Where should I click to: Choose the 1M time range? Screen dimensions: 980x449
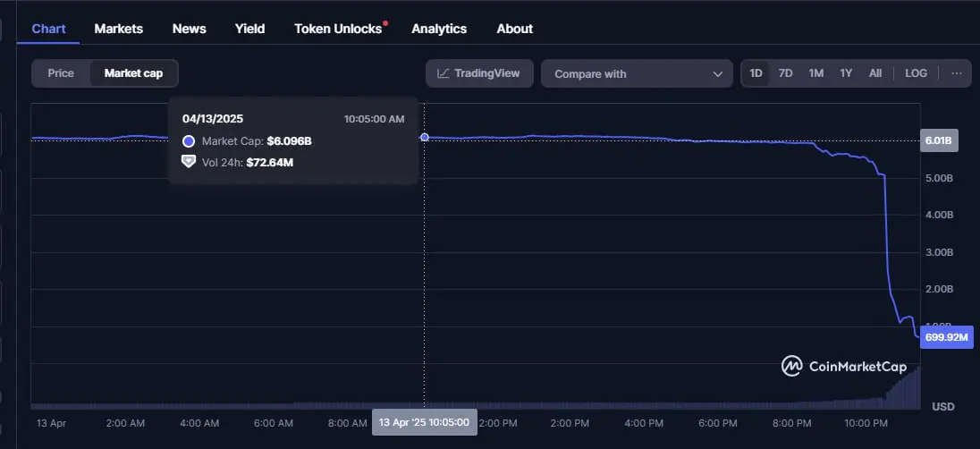[815, 73]
